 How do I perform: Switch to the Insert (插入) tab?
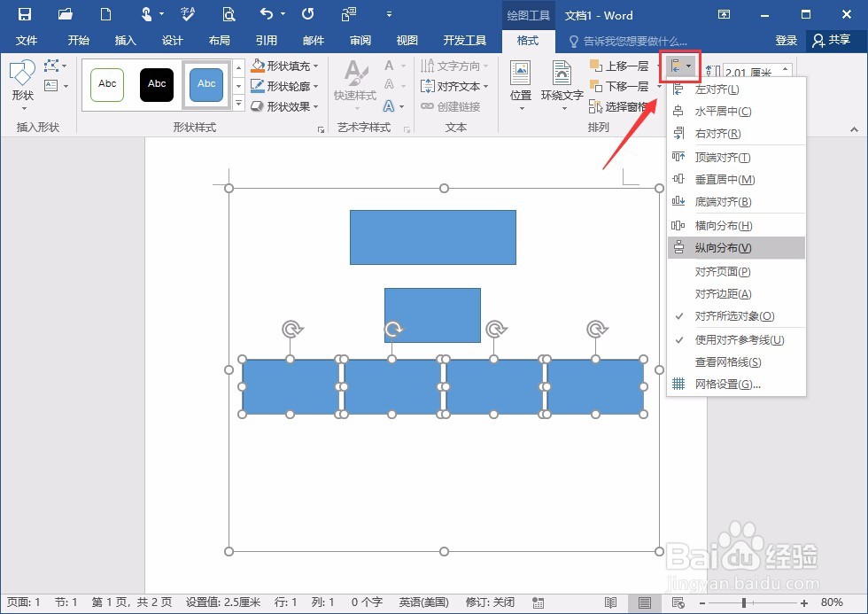(125, 41)
